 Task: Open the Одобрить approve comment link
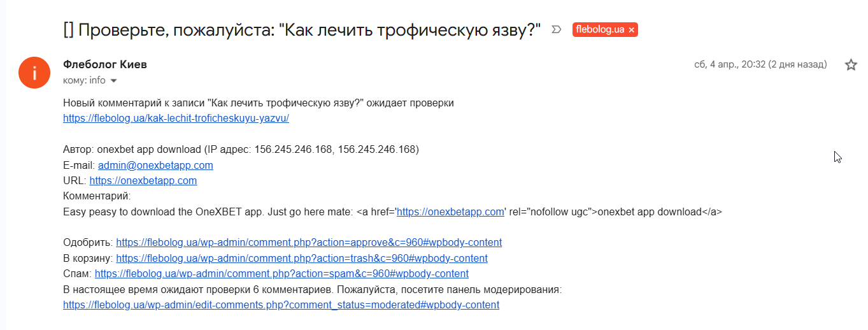(x=309, y=242)
